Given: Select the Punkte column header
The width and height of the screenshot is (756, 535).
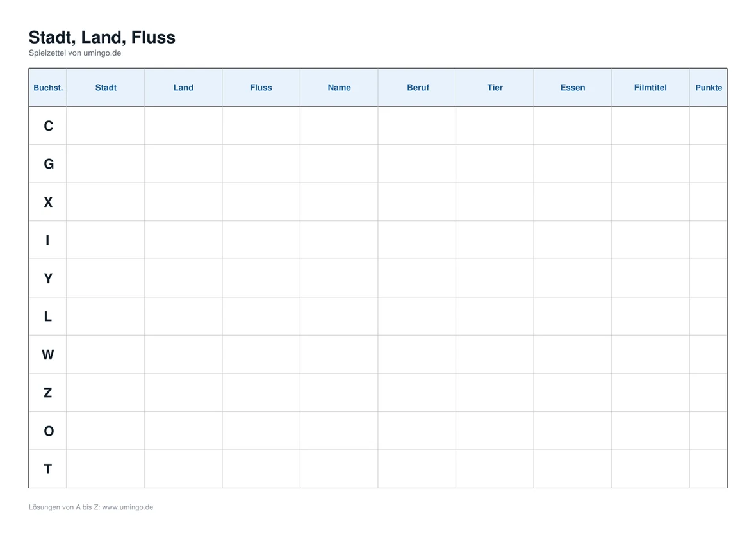Looking at the screenshot, I should [708, 88].
